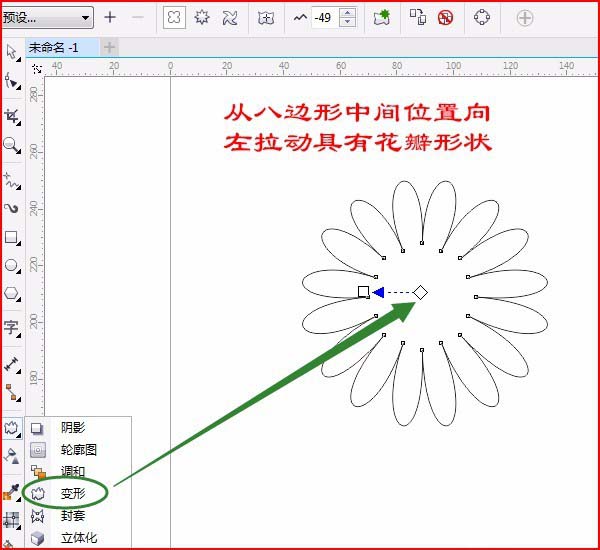This screenshot has height=550, width=600.
Task: Choose 轮廓图 from flyout menu
Action: pyautogui.click(x=78, y=450)
